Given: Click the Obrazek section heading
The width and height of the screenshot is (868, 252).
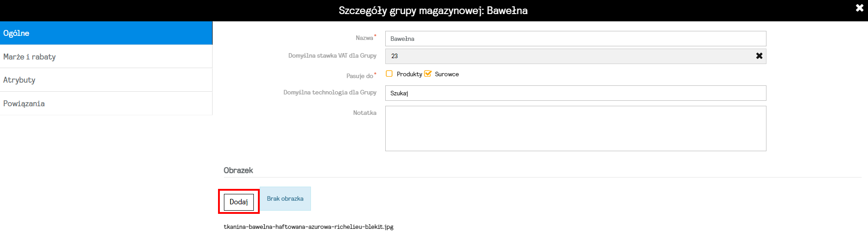Looking at the screenshot, I should click(x=238, y=170).
